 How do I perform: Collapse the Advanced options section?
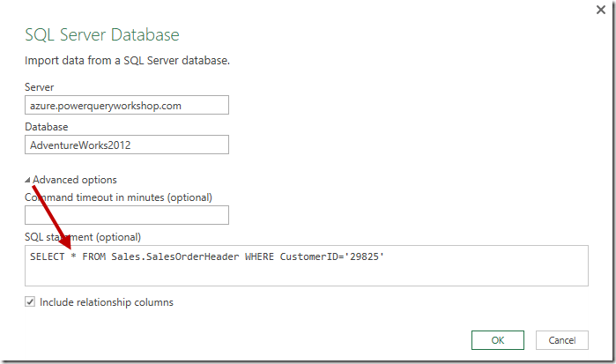pos(27,180)
